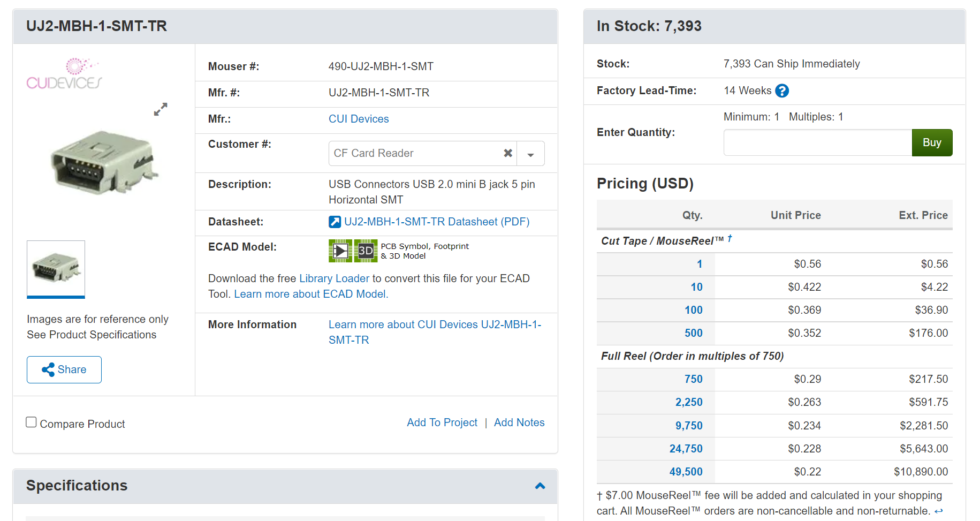980x521 pixels.
Task: Click the 3D model ECAD icon
Action: [366, 251]
